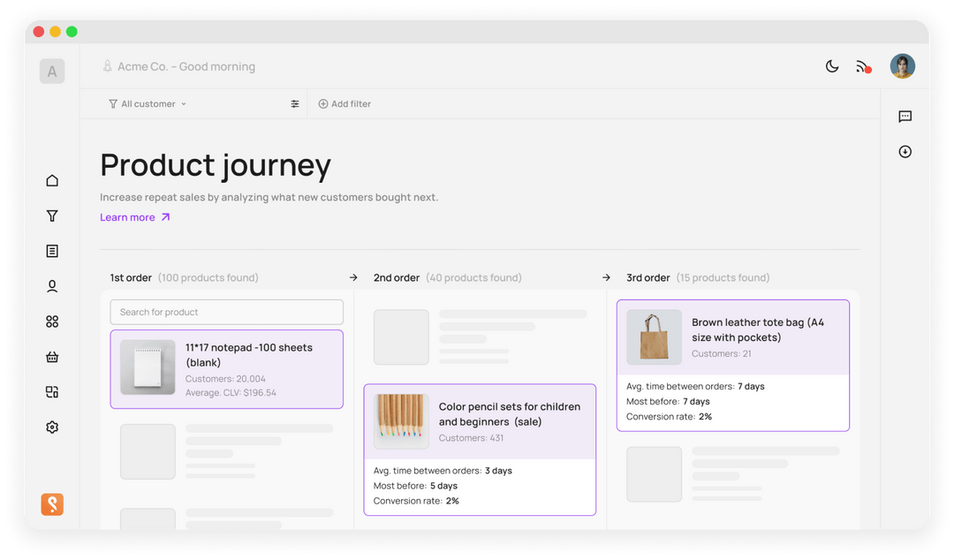
Task: Expand the All customer dropdown
Action: [148, 104]
